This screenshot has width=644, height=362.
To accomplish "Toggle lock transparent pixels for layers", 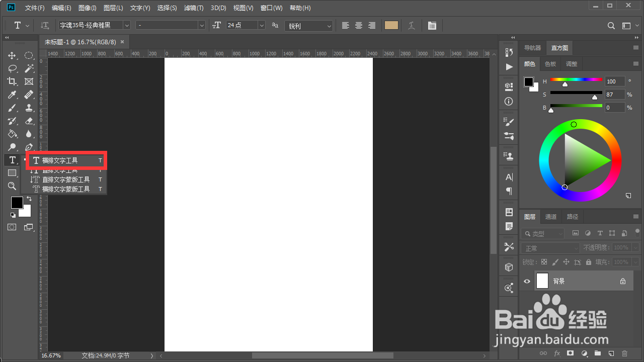I will click(543, 261).
